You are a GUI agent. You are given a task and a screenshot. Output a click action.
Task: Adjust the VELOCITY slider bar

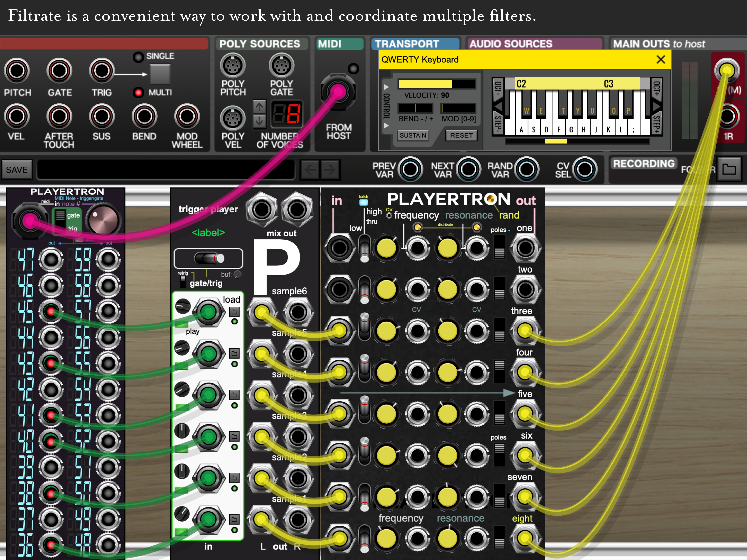click(437, 84)
